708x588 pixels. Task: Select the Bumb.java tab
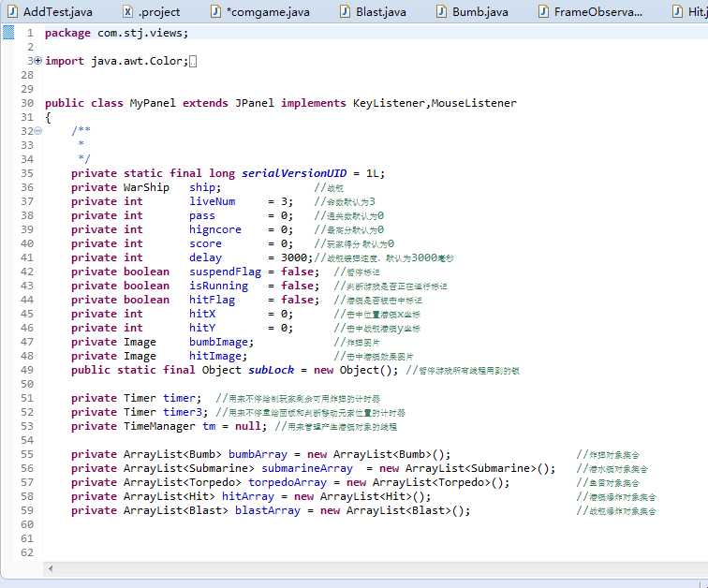click(473, 12)
